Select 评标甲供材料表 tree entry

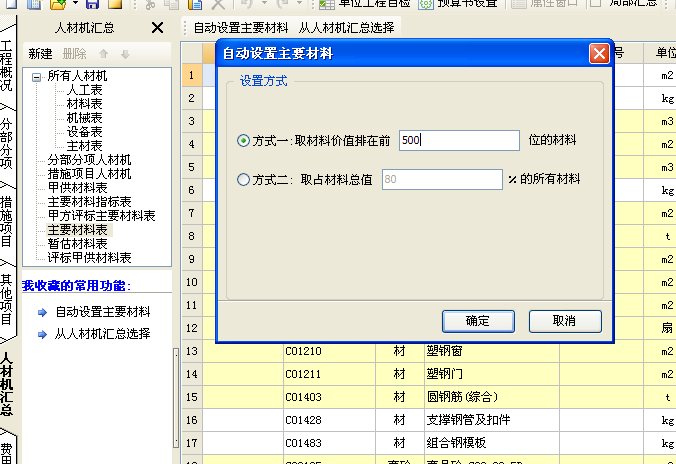click(89, 258)
